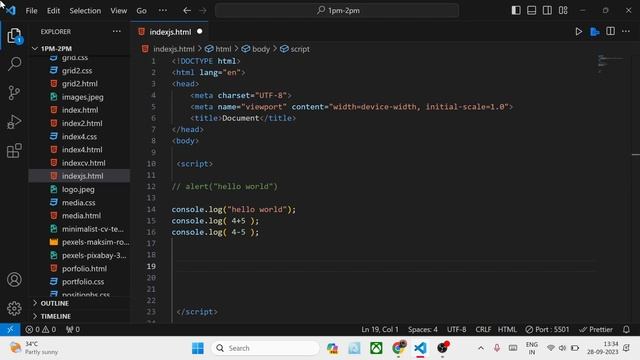The width and height of the screenshot is (640, 360).
Task: Open Source Control view
Action: click(x=14, y=93)
